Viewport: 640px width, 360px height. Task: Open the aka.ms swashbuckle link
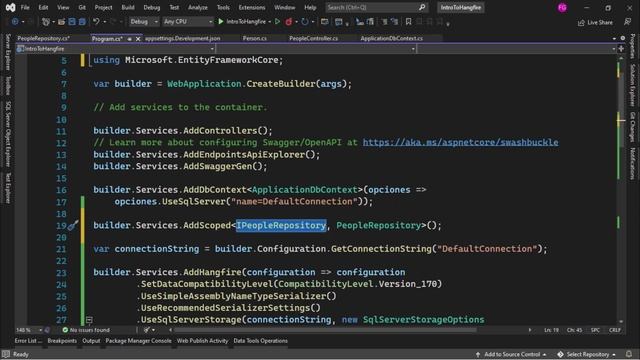click(x=460, y=142)
